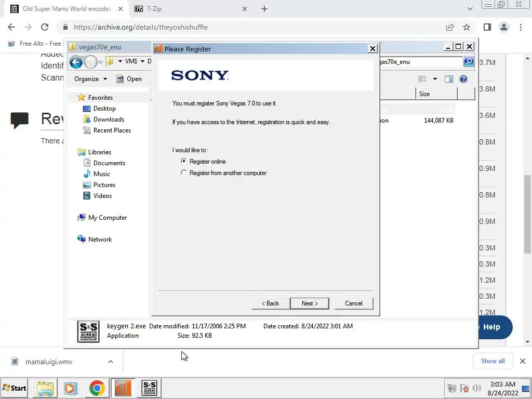This screenshot has height=399, width=532.
Task: Close the downloads bar
Action: 523,361
